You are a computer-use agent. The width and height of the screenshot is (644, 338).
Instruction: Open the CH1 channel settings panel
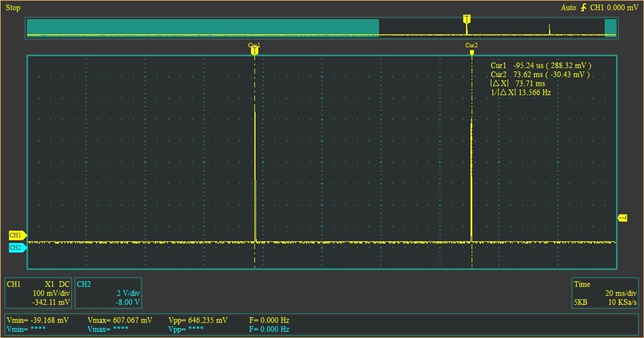(x=38, y=293)
